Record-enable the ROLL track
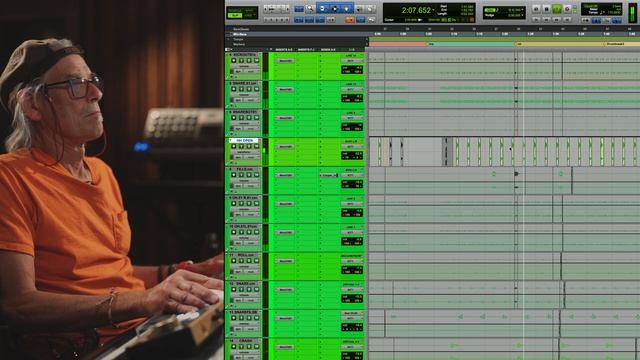The image size is (640, 360). pos(234,260)
